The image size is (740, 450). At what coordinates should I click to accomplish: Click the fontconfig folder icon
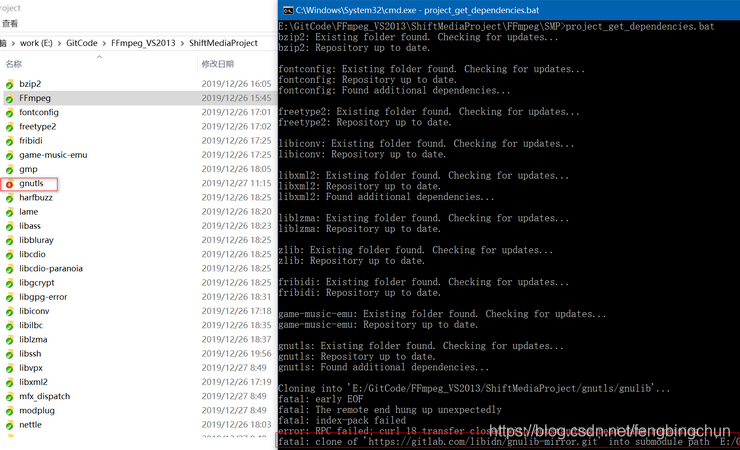coord(9,113)
